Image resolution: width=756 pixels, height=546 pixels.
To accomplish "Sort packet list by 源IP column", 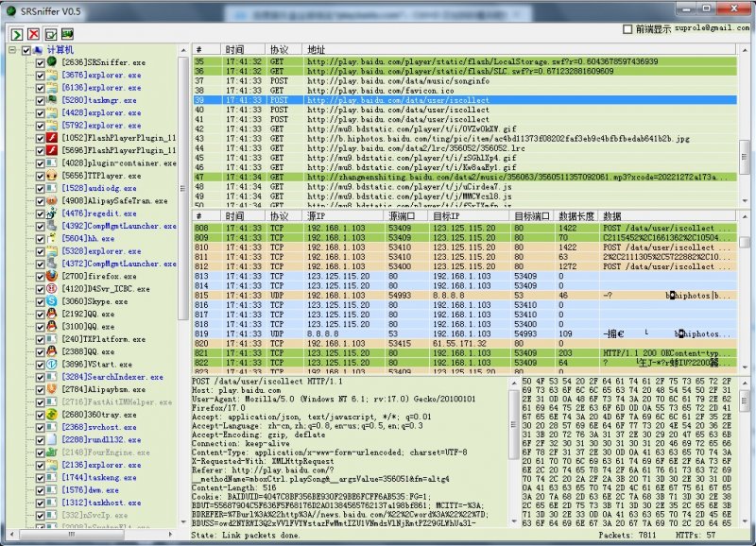I will tap(343, 216).
